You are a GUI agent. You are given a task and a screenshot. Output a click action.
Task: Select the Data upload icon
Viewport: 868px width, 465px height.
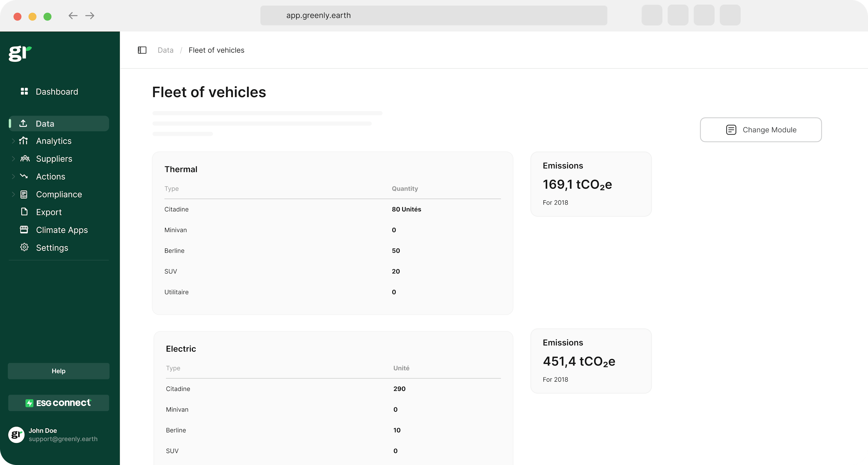click(x=24, y=123)
